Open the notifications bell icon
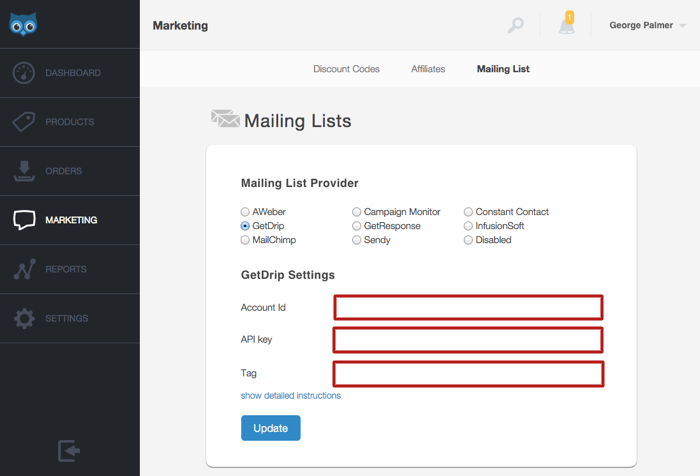 click(567, 25)
